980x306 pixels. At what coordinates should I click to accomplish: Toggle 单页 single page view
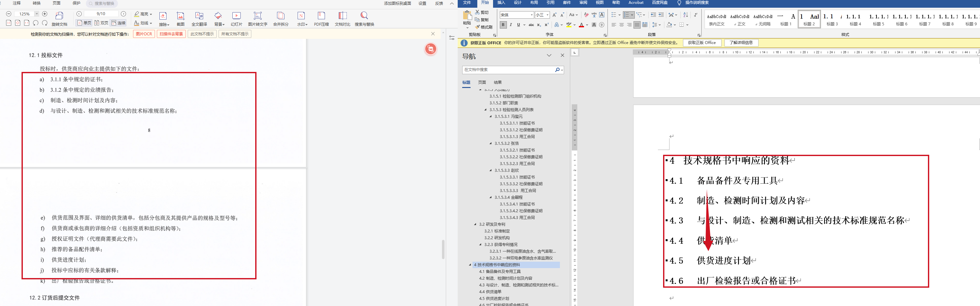click(84, 23)
